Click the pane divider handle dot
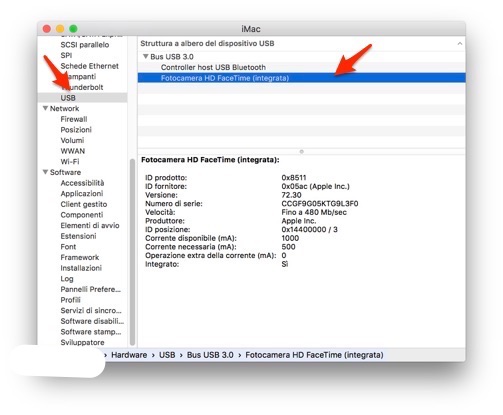Screen dimensions: 503x415 pos(301,152)
